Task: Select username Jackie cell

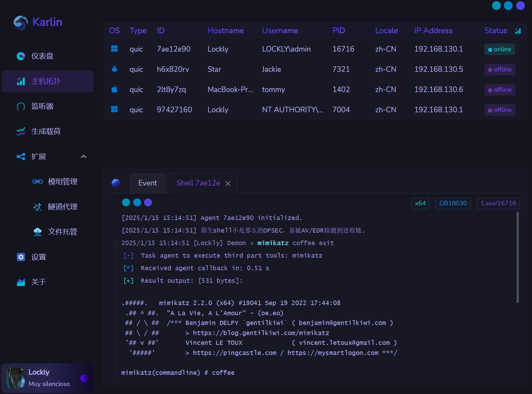Action: [272, 69]
